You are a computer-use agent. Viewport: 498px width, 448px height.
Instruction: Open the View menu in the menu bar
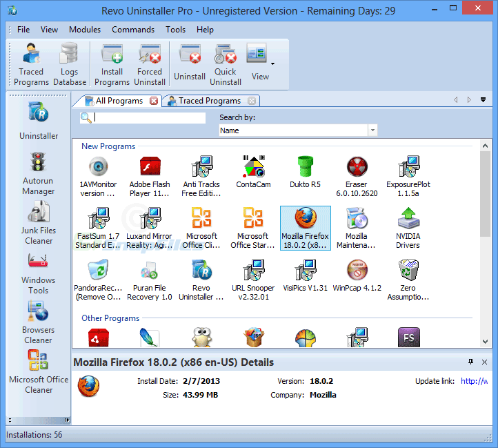pos(49,30)
